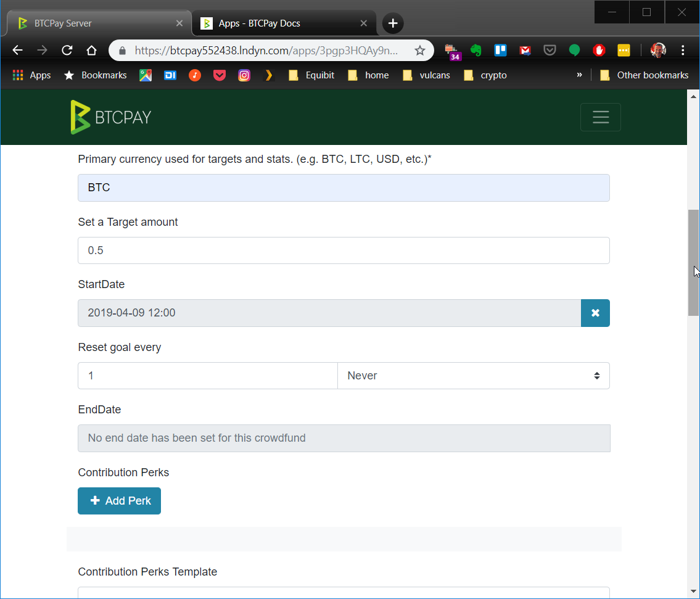Image resolution: width=700 pixels, height=599 pixels.
Task: Switch to Apps - BTCPay Docs tab
Action: [x=284, y=23]
